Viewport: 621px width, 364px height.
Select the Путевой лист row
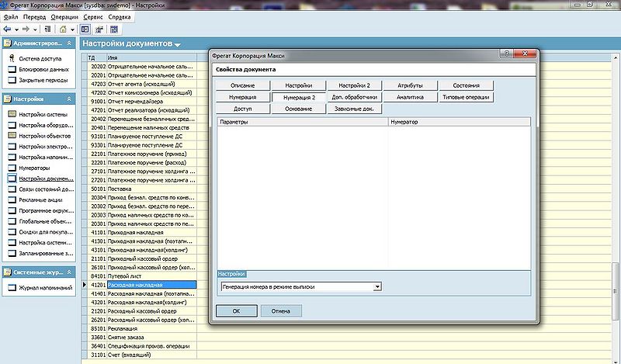[142, 276]
